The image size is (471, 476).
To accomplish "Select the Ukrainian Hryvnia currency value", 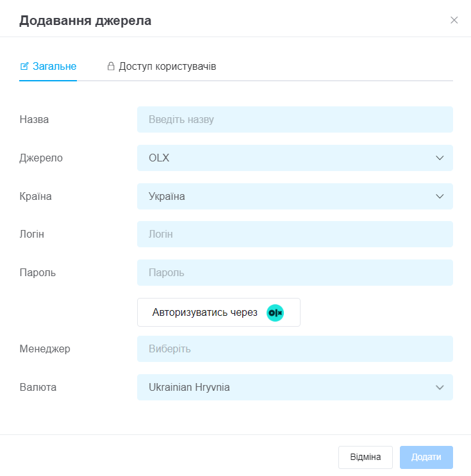I will (189, 387).
